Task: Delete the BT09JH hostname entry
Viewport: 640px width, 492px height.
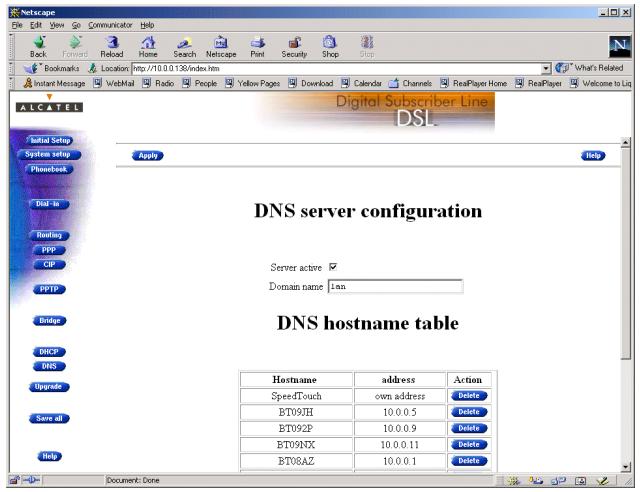Action: click(x=469, y=412)
